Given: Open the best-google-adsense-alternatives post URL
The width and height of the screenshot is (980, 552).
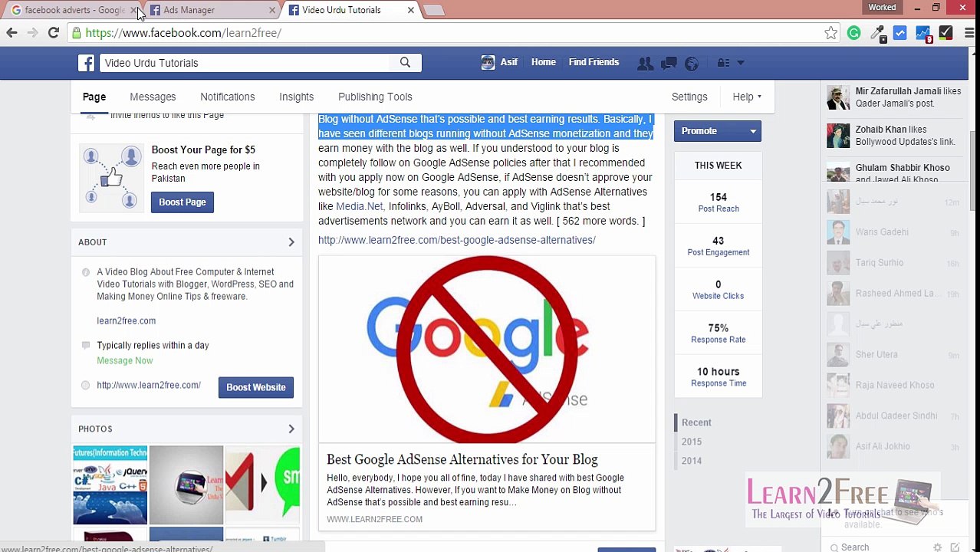Looking at the screenshot, I should pyautogui.click(x=457, y=240).
